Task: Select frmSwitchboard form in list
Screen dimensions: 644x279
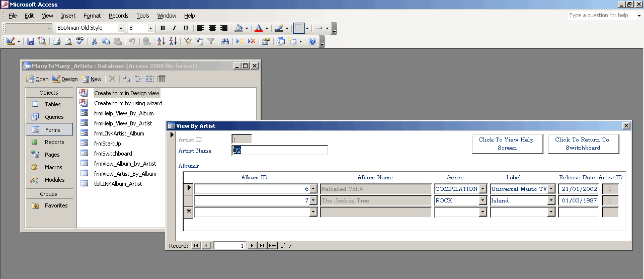Action: [113, 154]
